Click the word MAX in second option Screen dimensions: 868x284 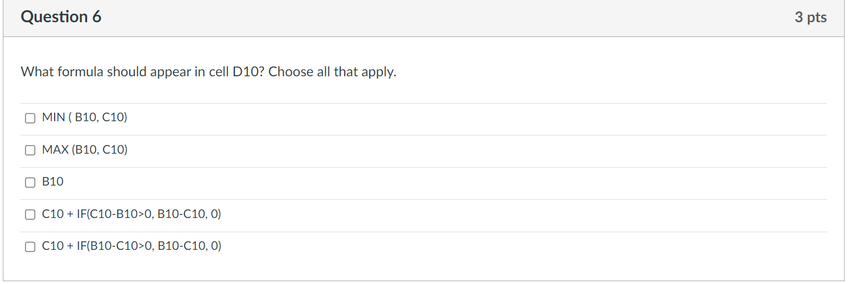point(55,150)
